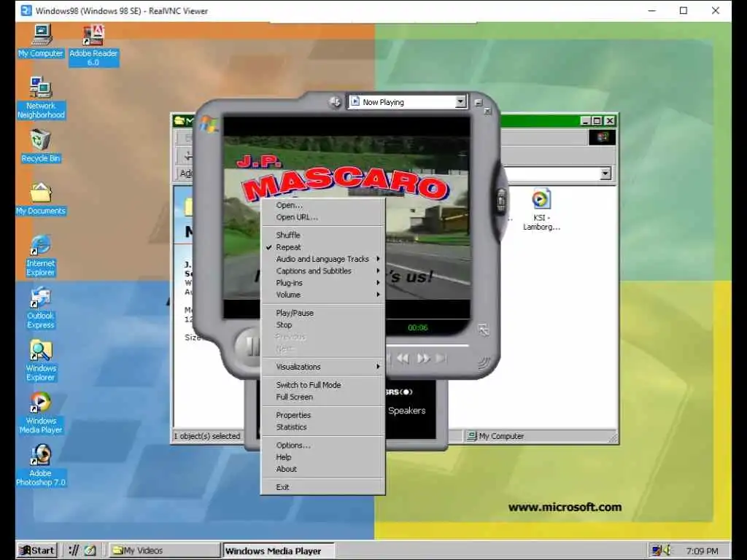Launch the Outlook Express shortcut
This screenshot has height=560, width=747.
click(x=41, y=308)
